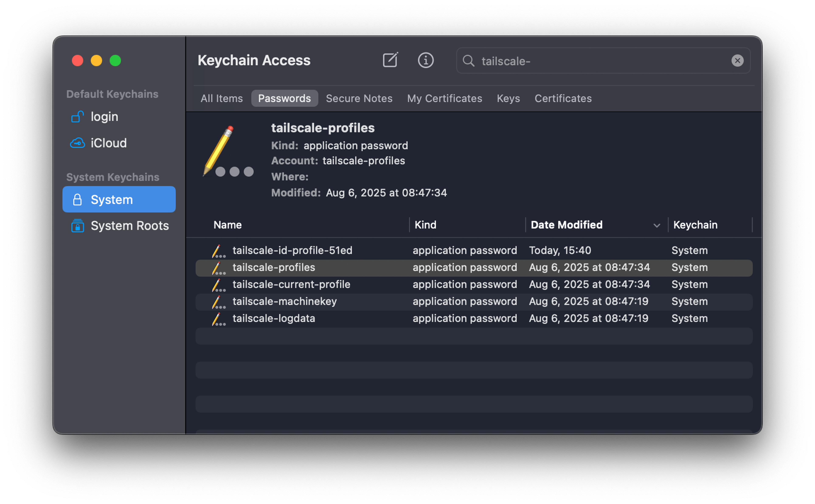
Task: Click the tailscale-profiles title in detail header
Action: [323, 128]
